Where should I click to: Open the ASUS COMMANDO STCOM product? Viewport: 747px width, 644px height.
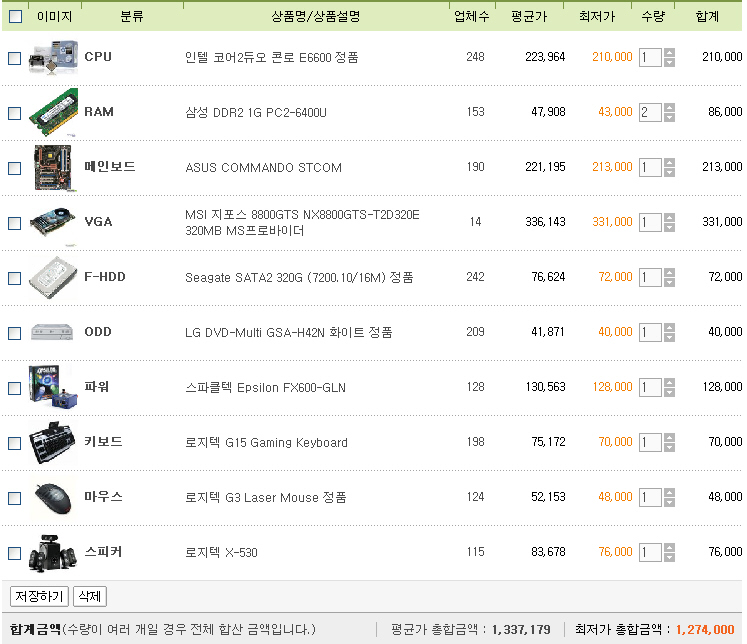pos(263,168)
